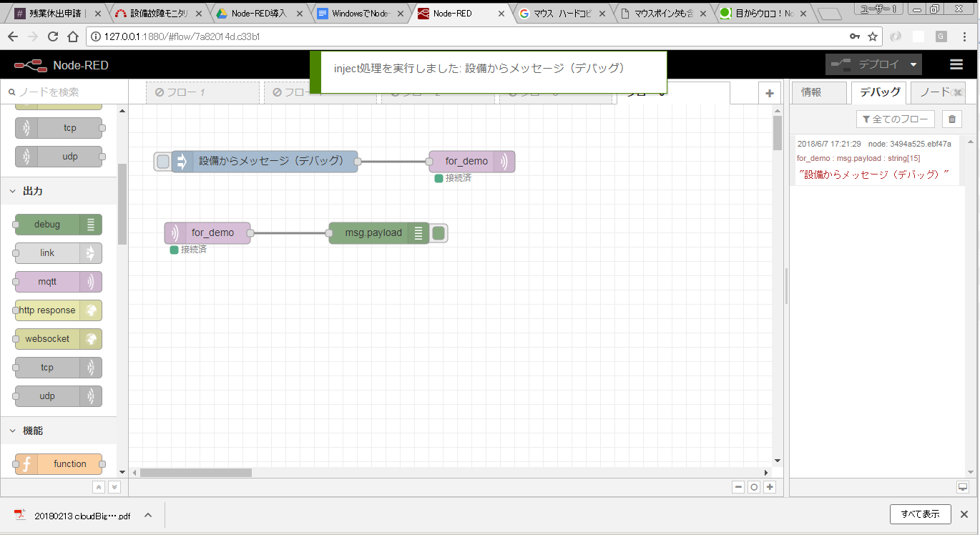This screenshot has height=535, width=980.
Task: Click the node: 3494a525.ebf47a debug link
Action: coord(910,144)
